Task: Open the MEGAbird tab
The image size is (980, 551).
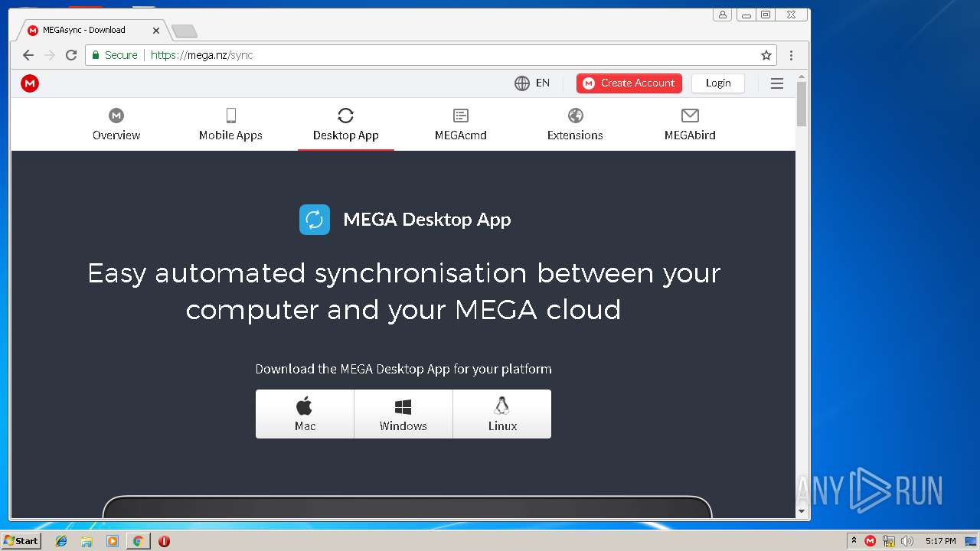Action: 690,125
